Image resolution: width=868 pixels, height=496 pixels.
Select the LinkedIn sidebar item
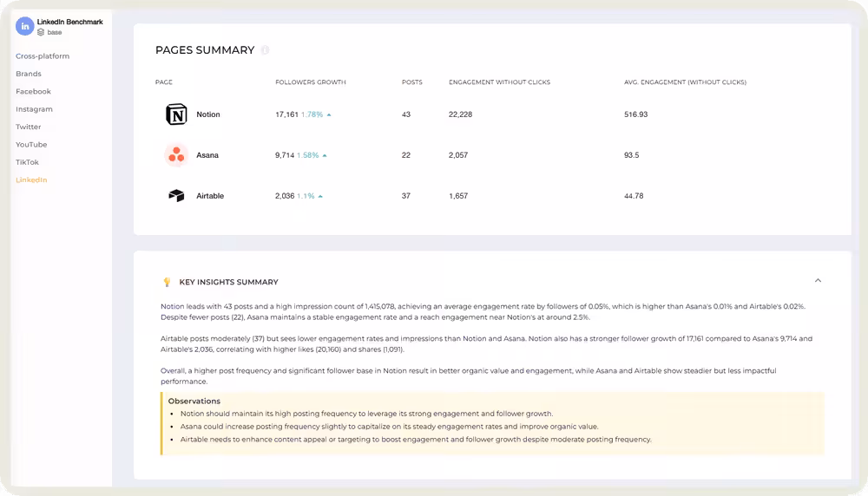(x=31, y=179)
